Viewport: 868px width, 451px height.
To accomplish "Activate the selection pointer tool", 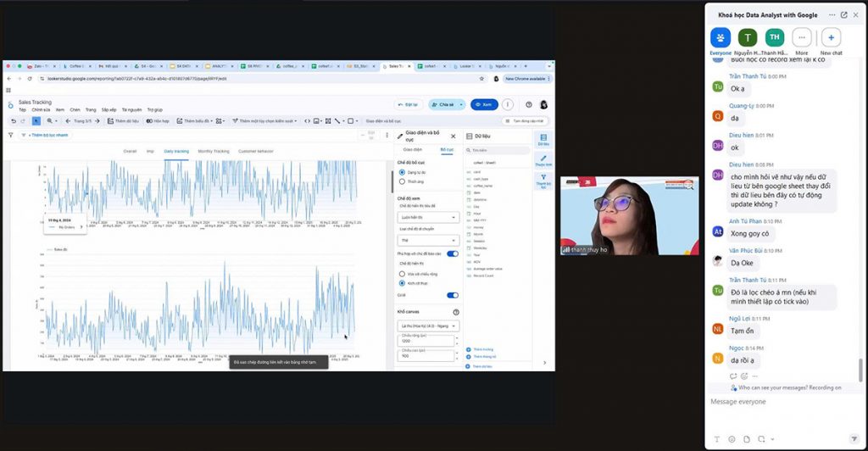I will pyautogui.click(x=36, y=120).
